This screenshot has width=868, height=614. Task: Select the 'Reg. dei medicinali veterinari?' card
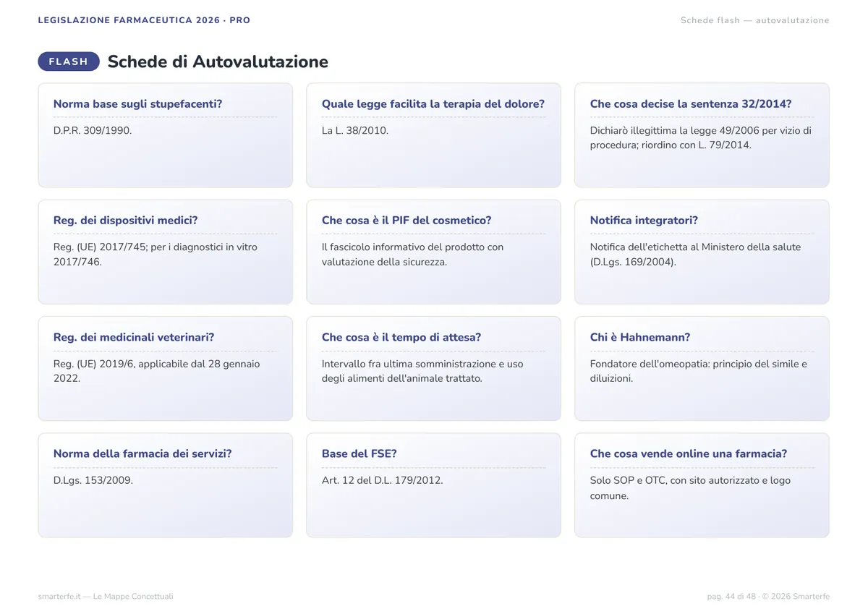click(166, 369)
